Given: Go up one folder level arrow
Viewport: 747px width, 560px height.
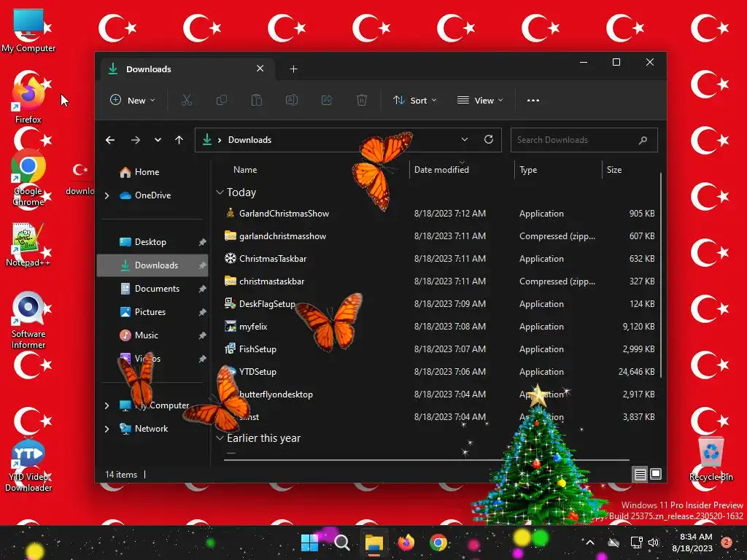Looking at the screenshot, I should 179,140.
